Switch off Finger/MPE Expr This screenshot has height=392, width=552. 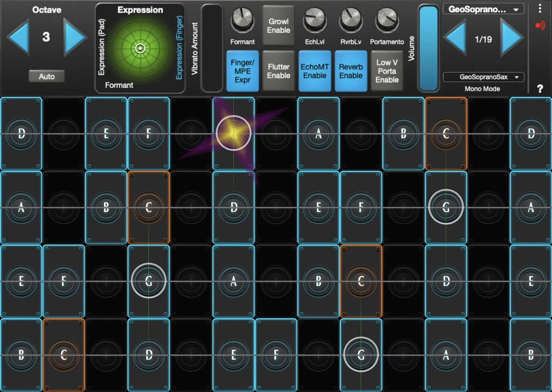pos(243,71)
